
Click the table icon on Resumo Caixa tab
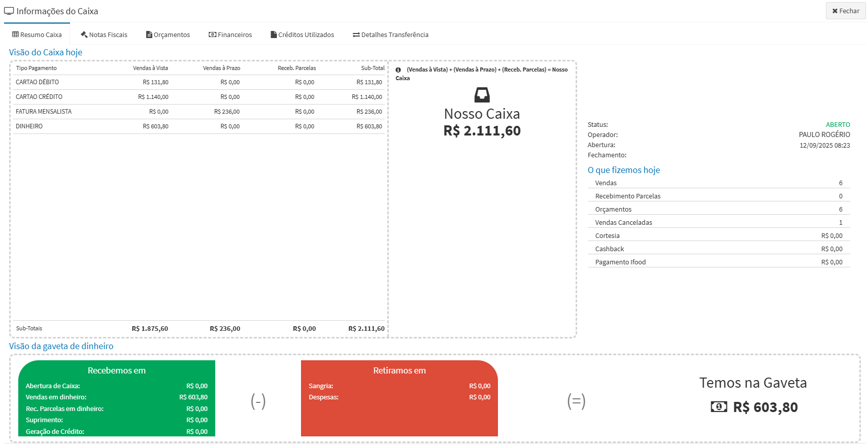click(16, 35)
